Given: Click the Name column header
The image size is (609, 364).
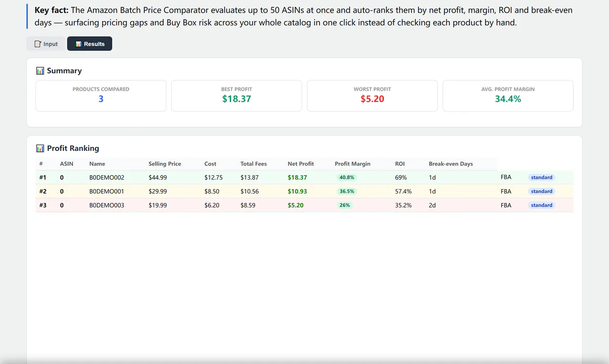Looking at the screenshot, I should click(97, 164).
